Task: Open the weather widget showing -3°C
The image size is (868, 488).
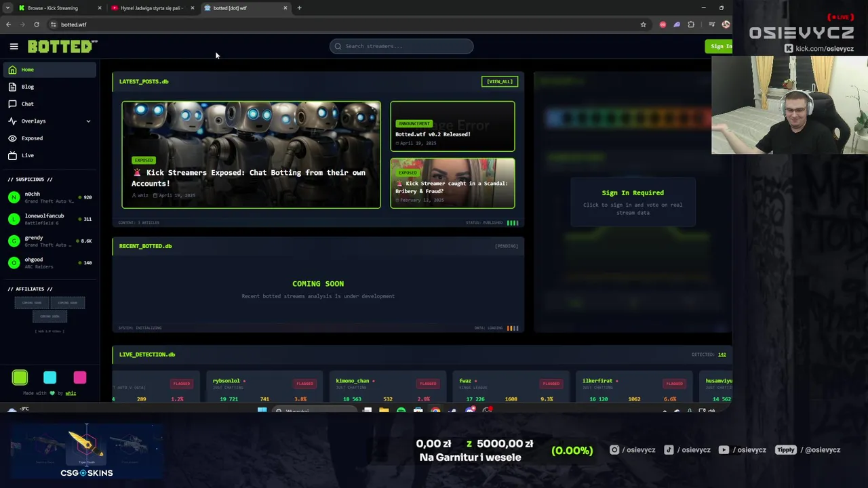Action: (x=18, y=409)
